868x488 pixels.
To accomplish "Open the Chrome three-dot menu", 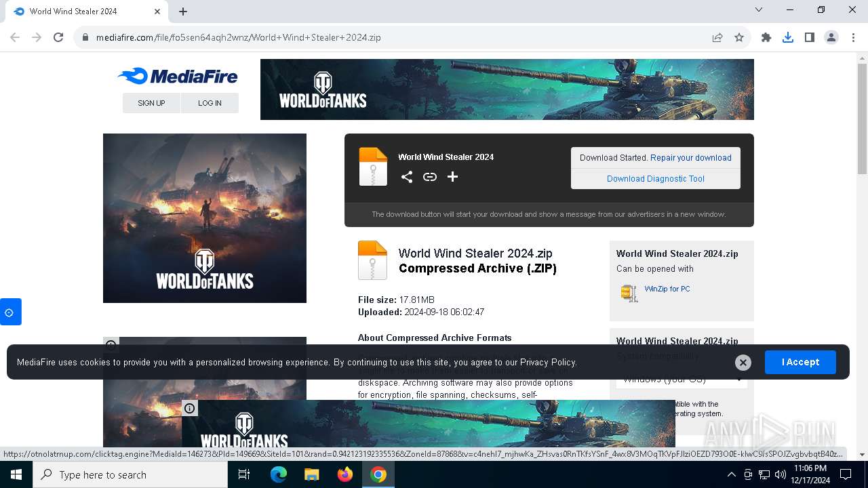I will tap(853, 37).
